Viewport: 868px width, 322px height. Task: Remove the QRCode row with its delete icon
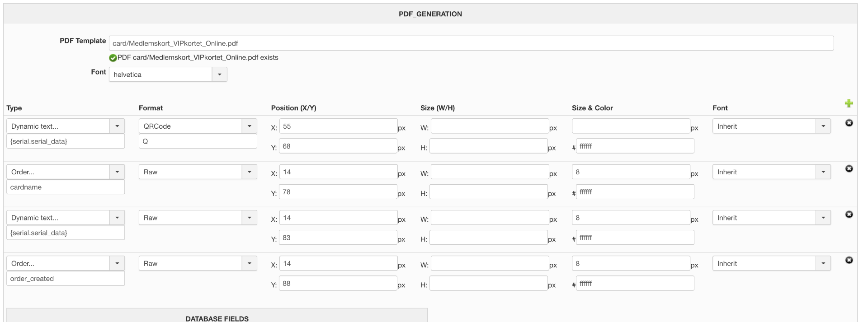point(849,123)
